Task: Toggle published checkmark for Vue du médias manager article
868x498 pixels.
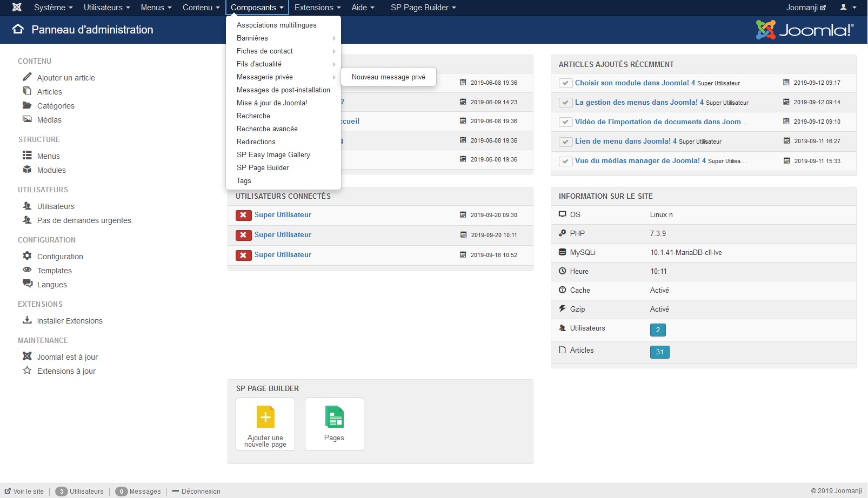Action: 565,161
